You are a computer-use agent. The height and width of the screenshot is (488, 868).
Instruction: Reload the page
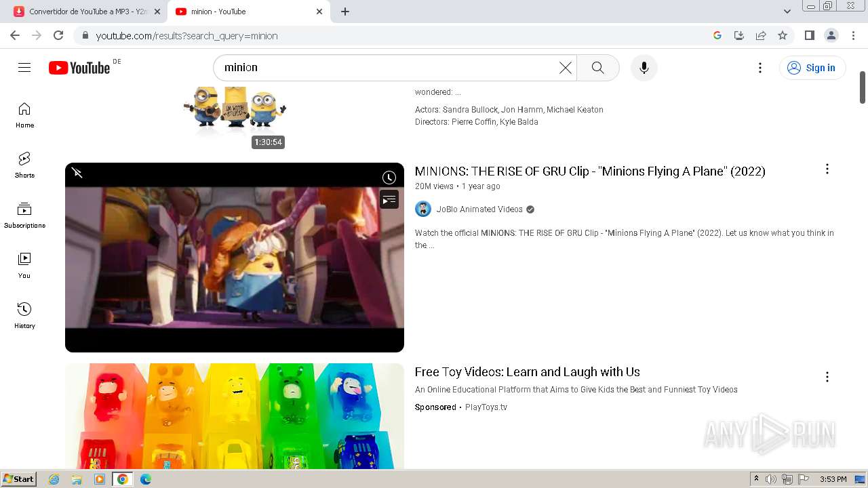pos(58,35)
